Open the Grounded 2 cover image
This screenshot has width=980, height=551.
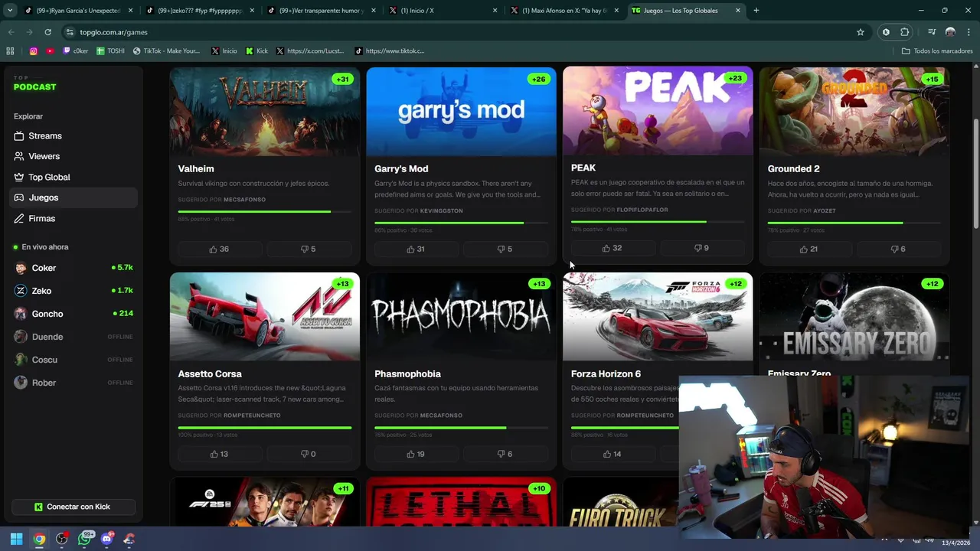[x=854, y=112]
